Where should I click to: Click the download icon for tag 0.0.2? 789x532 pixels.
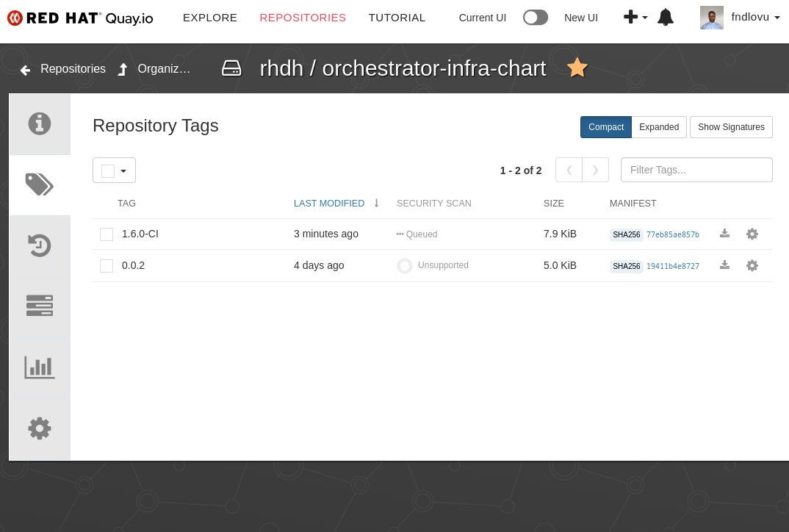pyautogui.click(x=724, y=265)
